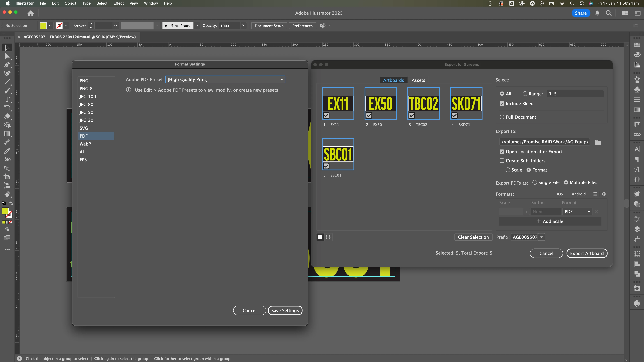This screenshot has height=362, width=644.
Task: Click Save Settings button
Action: click(285, 311)
